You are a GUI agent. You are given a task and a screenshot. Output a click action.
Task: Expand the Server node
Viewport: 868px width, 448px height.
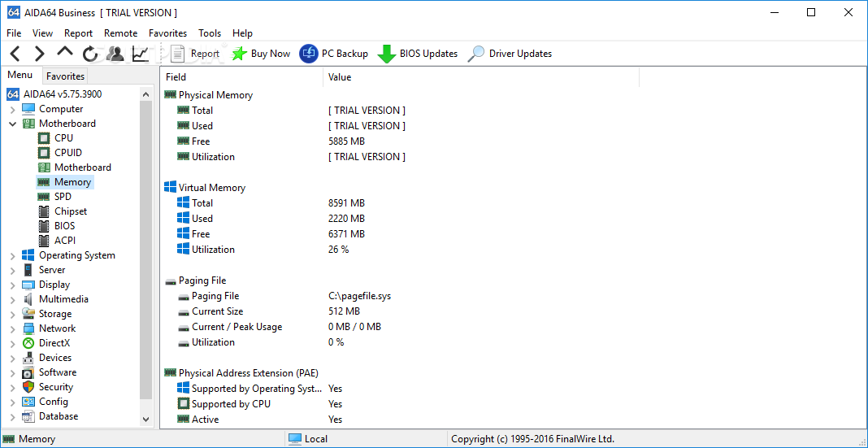point(13,270)
